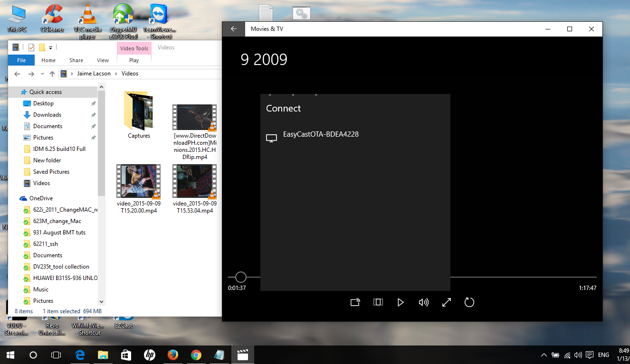Enter full screen with the expand icon
This screenshot has height=364, width=630.
click(446, 302)
